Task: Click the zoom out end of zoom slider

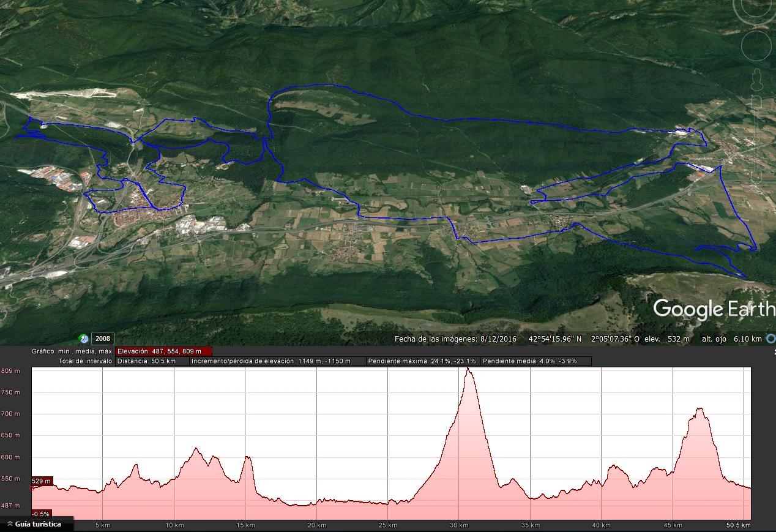Action: [x=757, y=176]
